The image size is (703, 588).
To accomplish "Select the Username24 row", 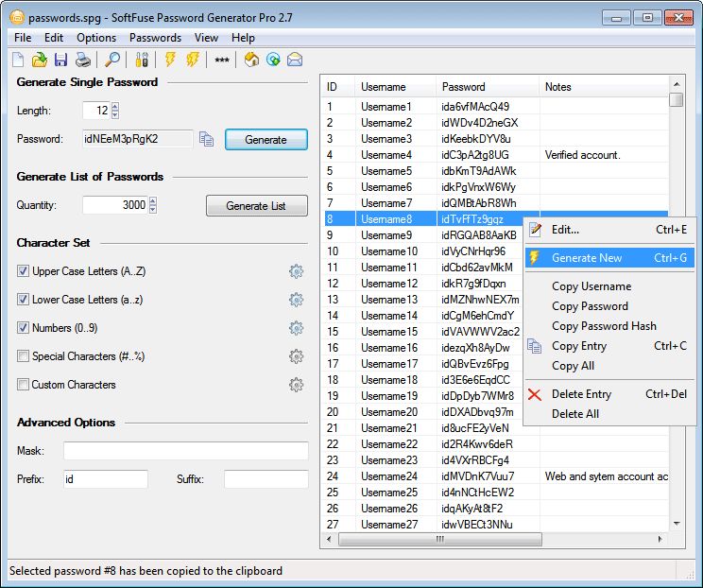I will [495, 476].
